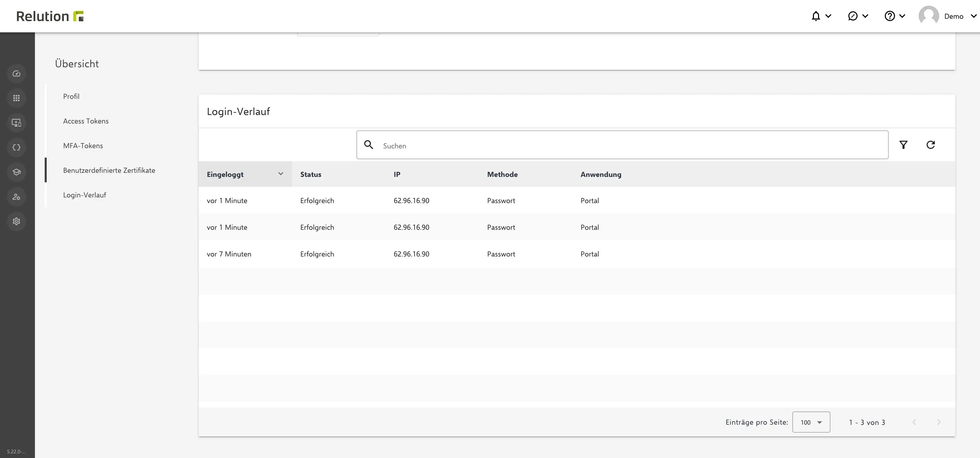Select Benutzerdefinierte Zertifikate menu item
This screenshot has width=980, height=458.
[109, 170]
